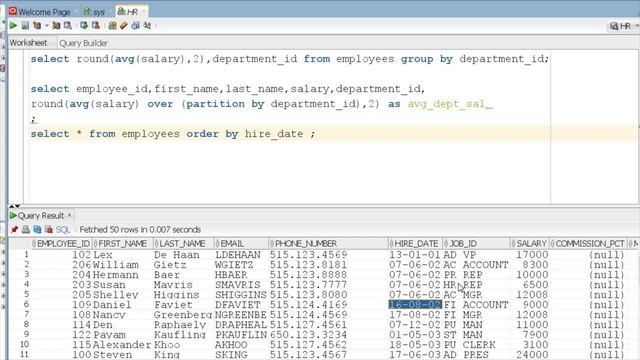Image resolution: width=640 pixels, height=360 pixels.
Task: Sort by the FIRST_NAME column header
Action: [x=123, y=244]
